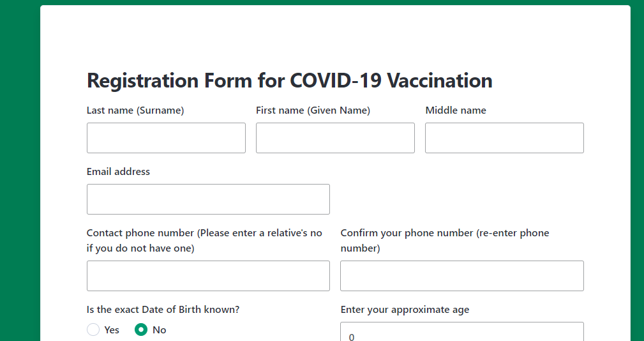The width and height of the screenshot is (644, 341).
Task: Click the 'Contact phone number' label text
Action: tap(204, 240)
